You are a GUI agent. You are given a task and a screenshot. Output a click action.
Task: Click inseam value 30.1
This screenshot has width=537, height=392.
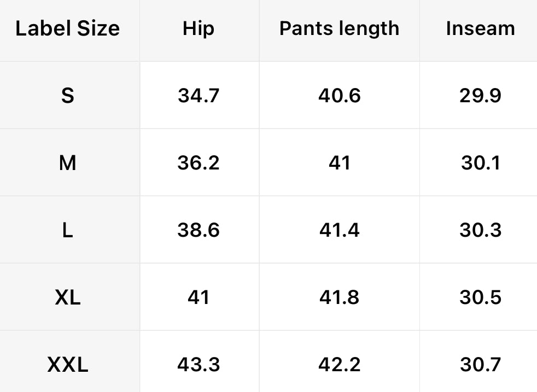coord(480,163)
